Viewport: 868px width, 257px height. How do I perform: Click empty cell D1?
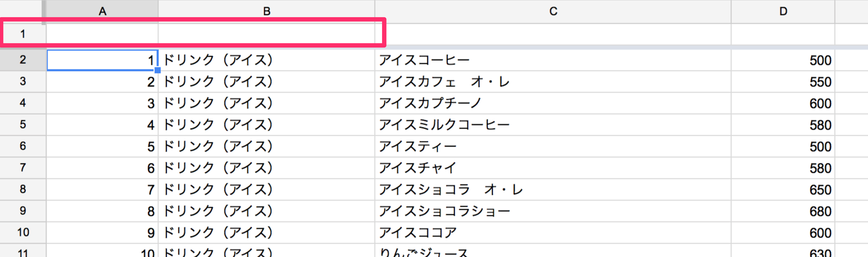point(783,34)
